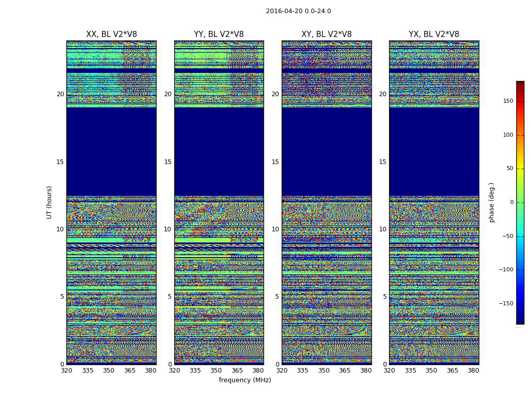This screenshot has width=532, height=405.
Task: Select the "YY, BL V2*V8" panel title
Action: click(219, 34)
